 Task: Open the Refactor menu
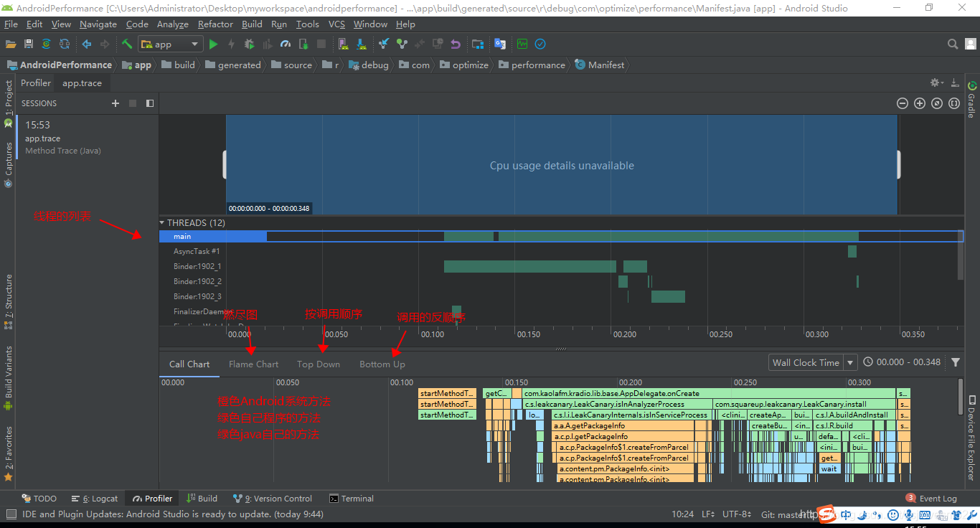pyautogui.click(x=215, y=24)
